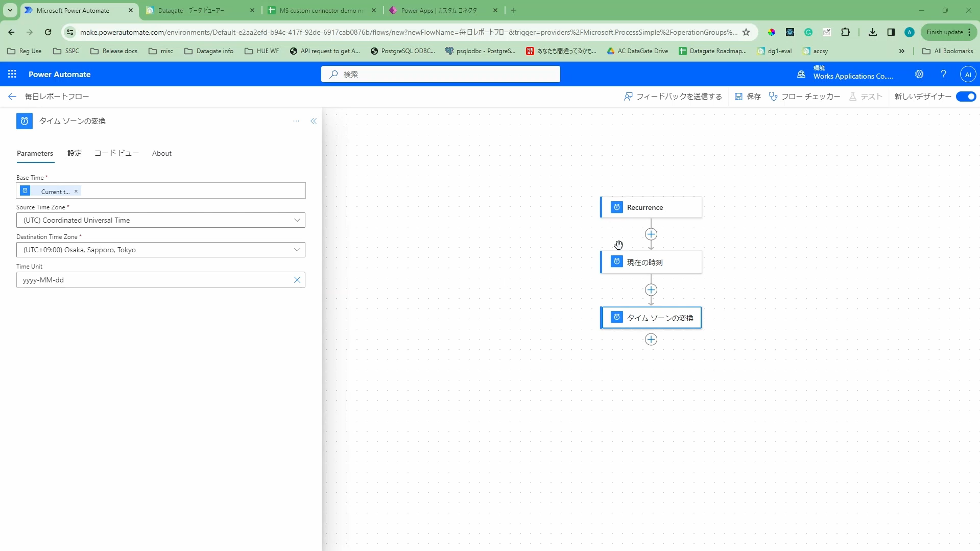Open the browser extensions puzzle icon
Image resolution: width=980 pixels, height=551 pixels.
click(x=845, y=32)
